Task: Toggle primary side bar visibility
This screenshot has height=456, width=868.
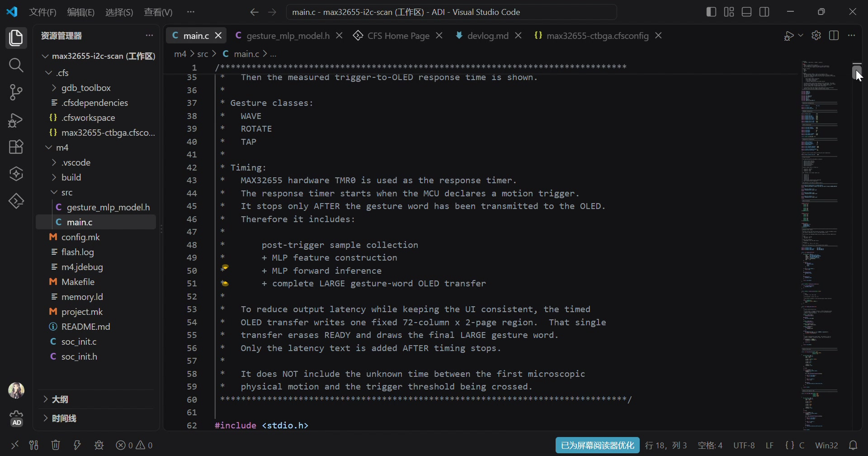Action: tap(711, 12)
